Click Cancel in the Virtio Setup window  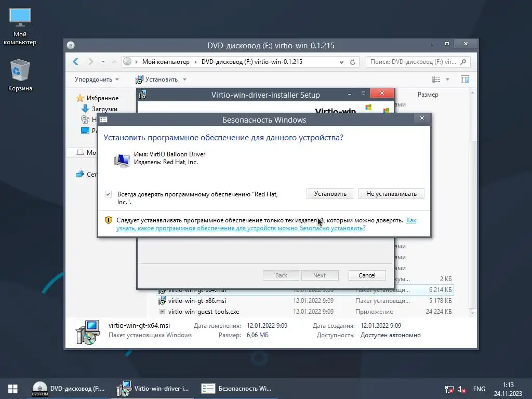point(367,275)
